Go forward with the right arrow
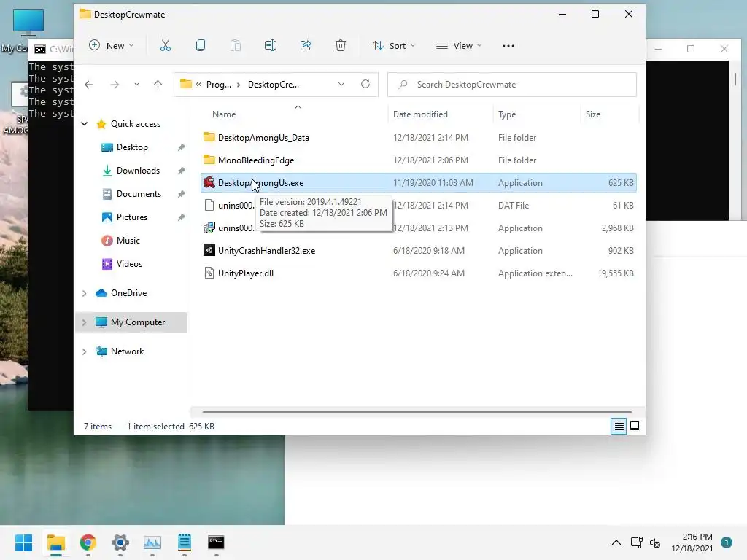 pyautogui.click(x=115, y=85)
